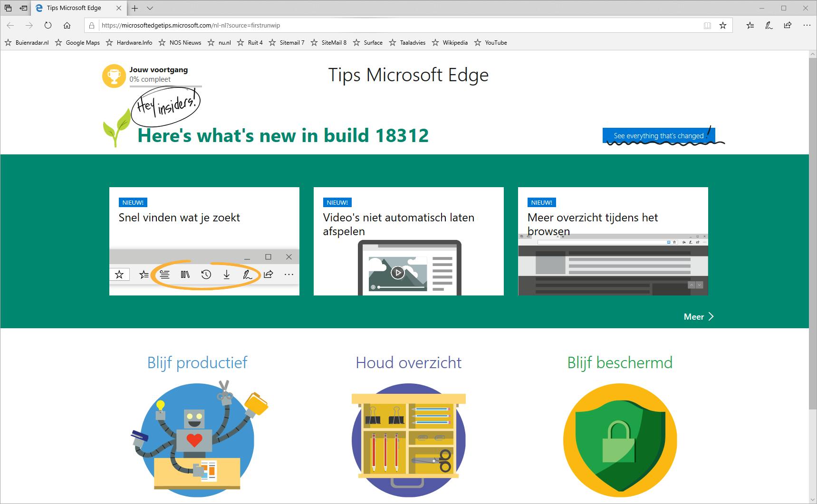817x504 pixels.
Task: Click the tabs overview icon in title bar
Action: coord(8,8)
